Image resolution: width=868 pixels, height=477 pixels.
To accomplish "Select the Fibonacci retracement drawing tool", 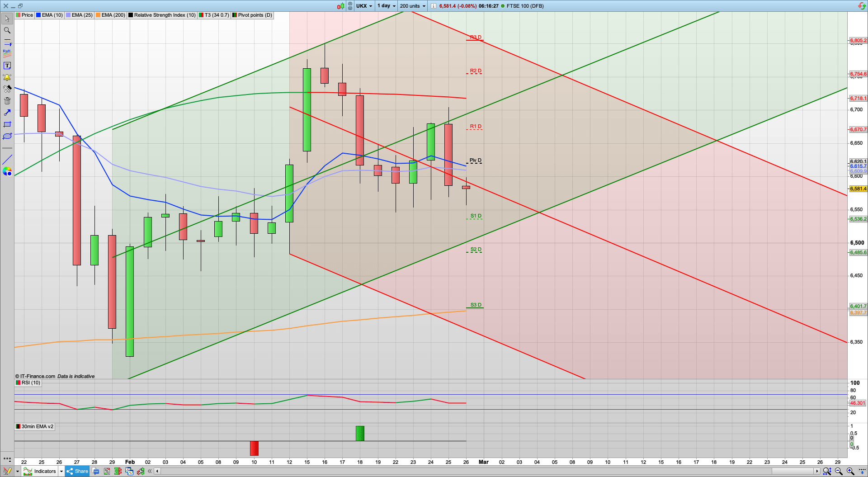I will tap(7, 42).
